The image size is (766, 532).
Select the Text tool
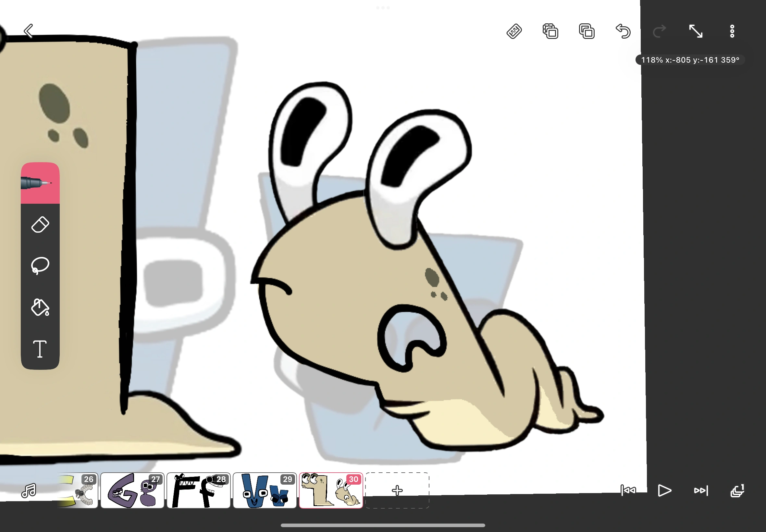(40, 349)
